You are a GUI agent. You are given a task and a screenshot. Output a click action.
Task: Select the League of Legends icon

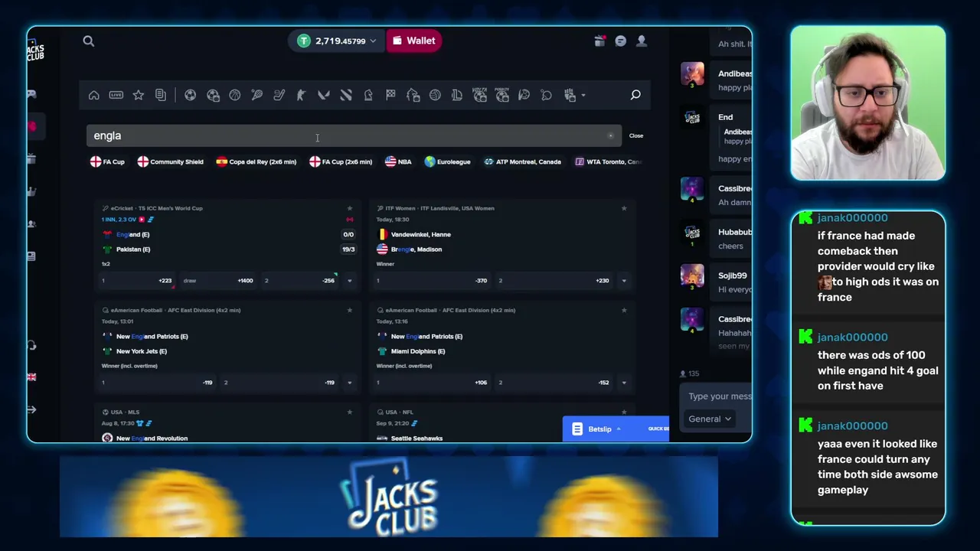tap(457, 95)
